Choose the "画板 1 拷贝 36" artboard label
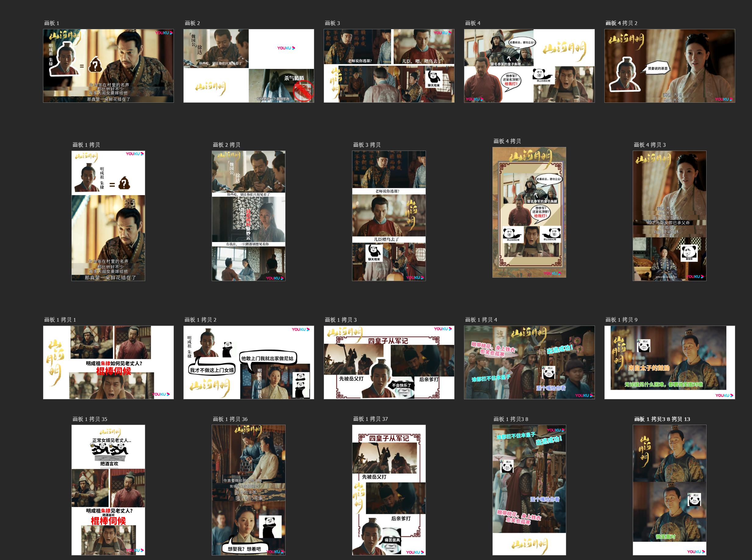Screen dimensions: 752x560 tap(230, 419)
